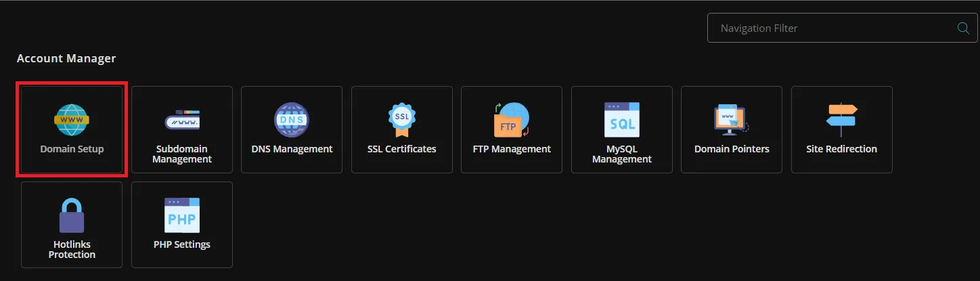Open the PHP Settings window icon

182,216
